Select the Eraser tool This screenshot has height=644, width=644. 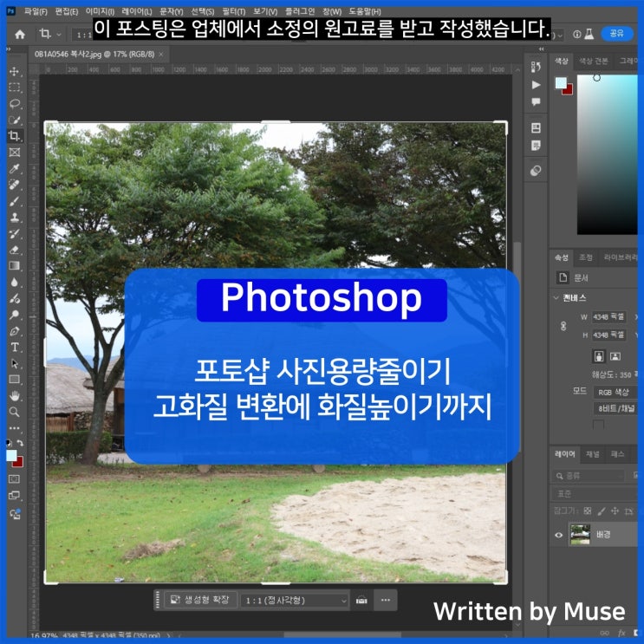coord(15,250)
